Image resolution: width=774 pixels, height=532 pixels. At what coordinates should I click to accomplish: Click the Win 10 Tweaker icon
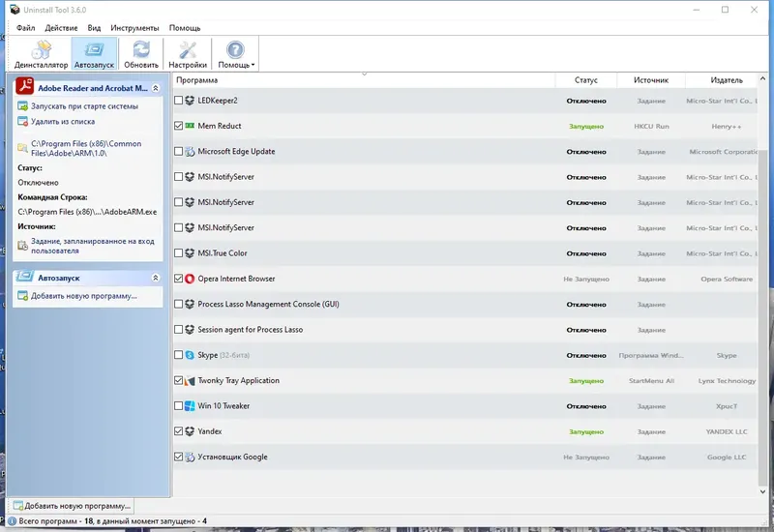[190, 405]
